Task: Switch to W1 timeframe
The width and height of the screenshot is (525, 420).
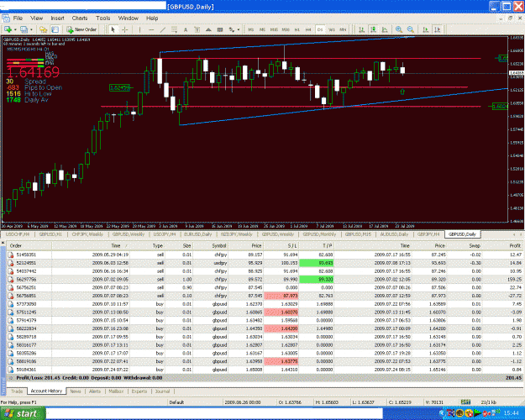Action: pyautogui.click(x=332, y=29)
